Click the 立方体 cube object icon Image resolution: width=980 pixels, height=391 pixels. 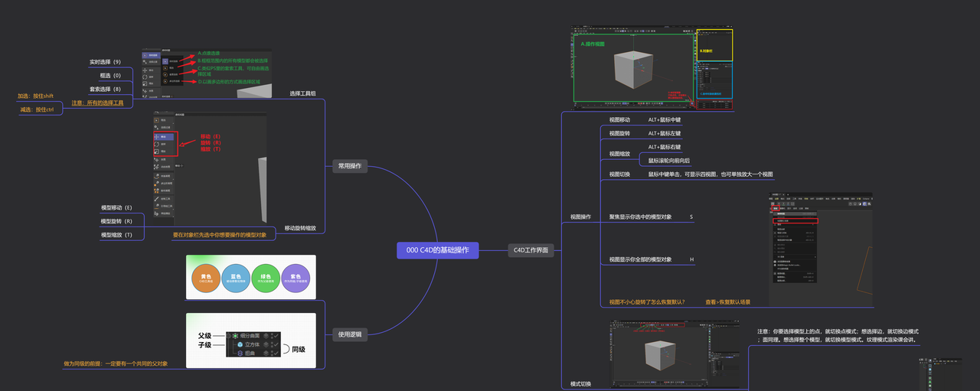pyautogui.click(x=240, y=344)
